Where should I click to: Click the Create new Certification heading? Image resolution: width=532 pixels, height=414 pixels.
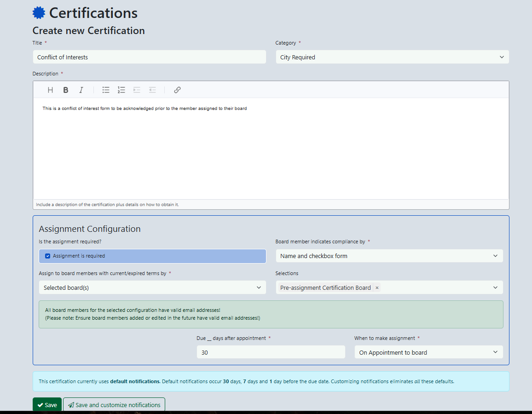coord(88,30)
